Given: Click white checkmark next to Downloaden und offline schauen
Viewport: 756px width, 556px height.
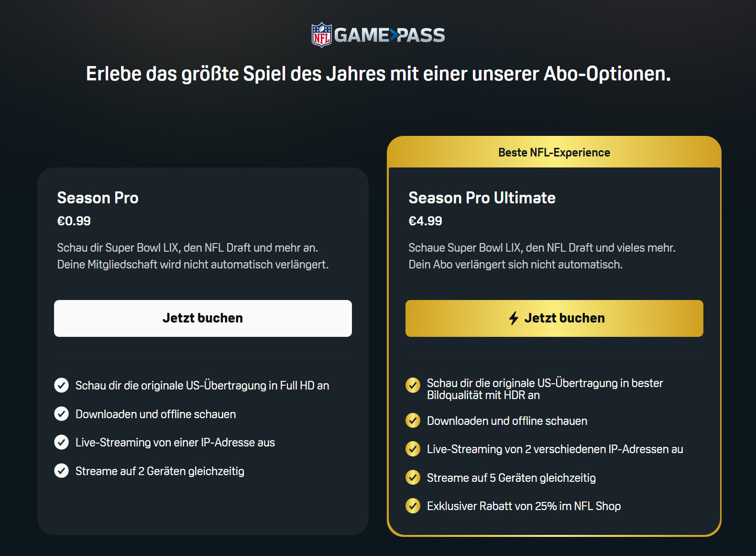Looking at the screenshot, I should coord(61,414).
